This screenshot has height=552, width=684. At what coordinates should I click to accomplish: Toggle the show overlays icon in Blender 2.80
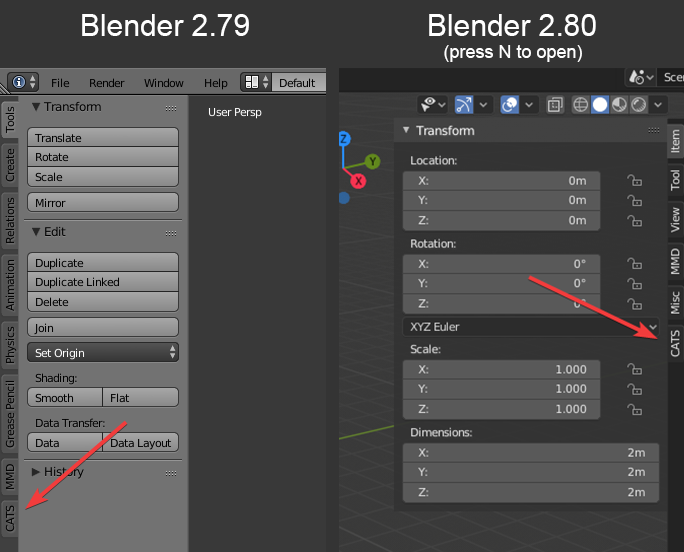(510, 105)
